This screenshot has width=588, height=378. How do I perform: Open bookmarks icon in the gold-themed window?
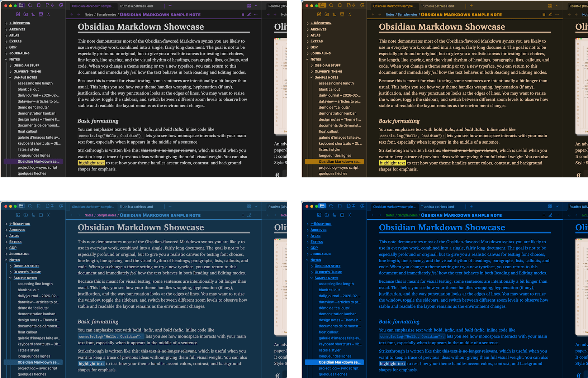pos(340,5)
